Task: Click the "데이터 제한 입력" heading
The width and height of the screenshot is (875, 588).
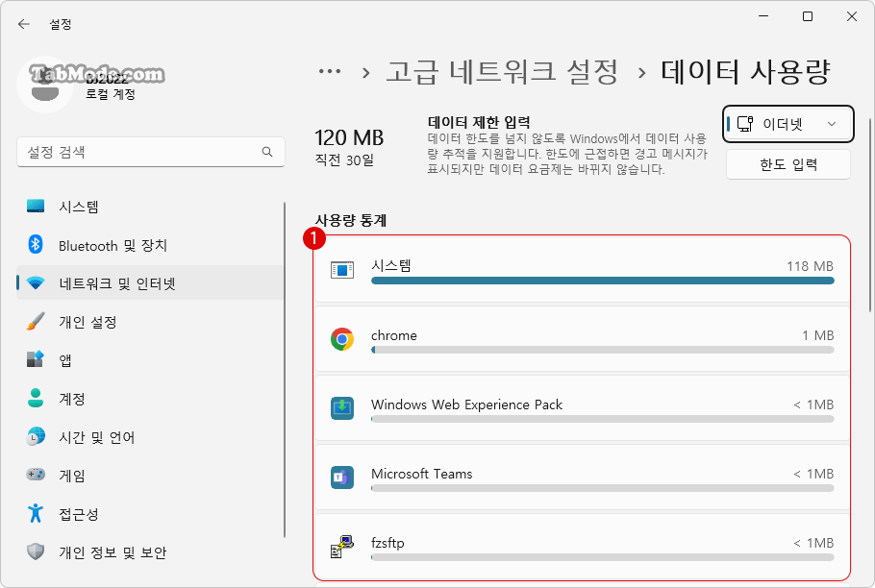Action: (479, 122)
